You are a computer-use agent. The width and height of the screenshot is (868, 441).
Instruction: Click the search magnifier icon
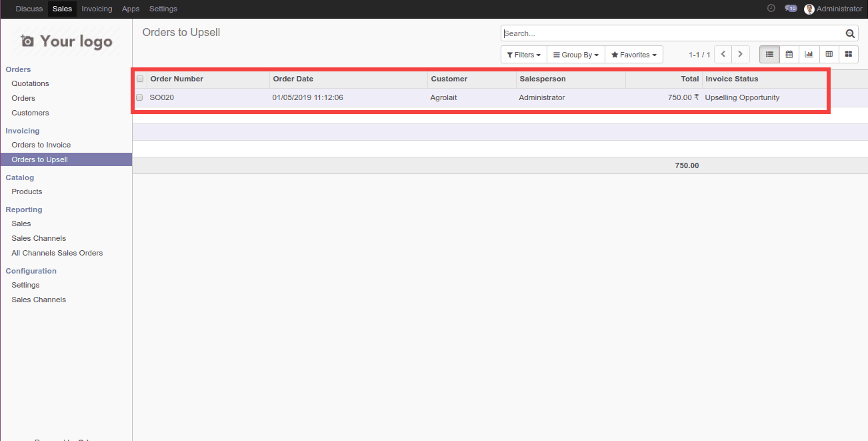point(850,33)
